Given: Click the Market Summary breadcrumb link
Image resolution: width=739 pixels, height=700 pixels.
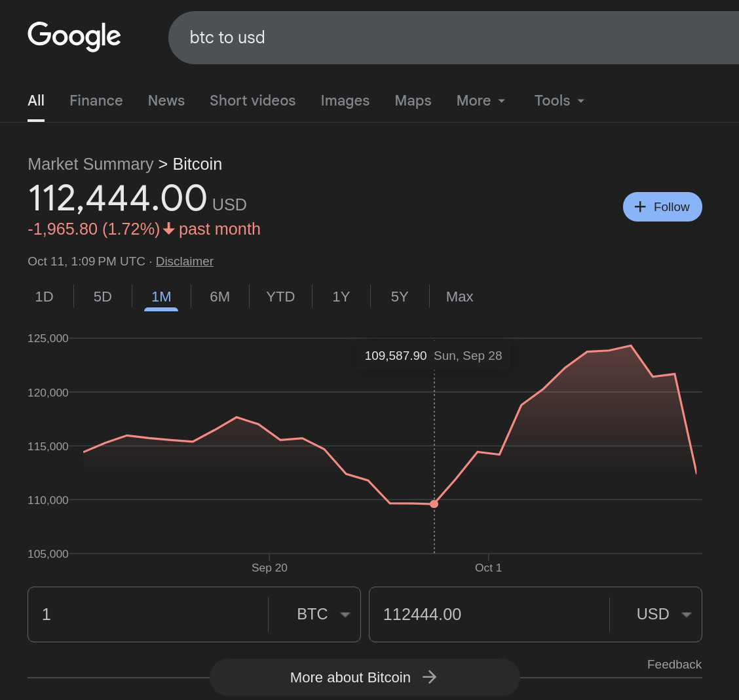Looking at the screenshot, I should (x=90, y=164).
